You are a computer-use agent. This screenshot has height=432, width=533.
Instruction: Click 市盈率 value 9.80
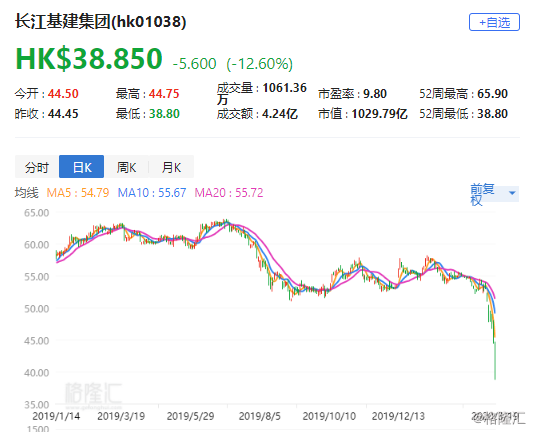pos(375,93)
